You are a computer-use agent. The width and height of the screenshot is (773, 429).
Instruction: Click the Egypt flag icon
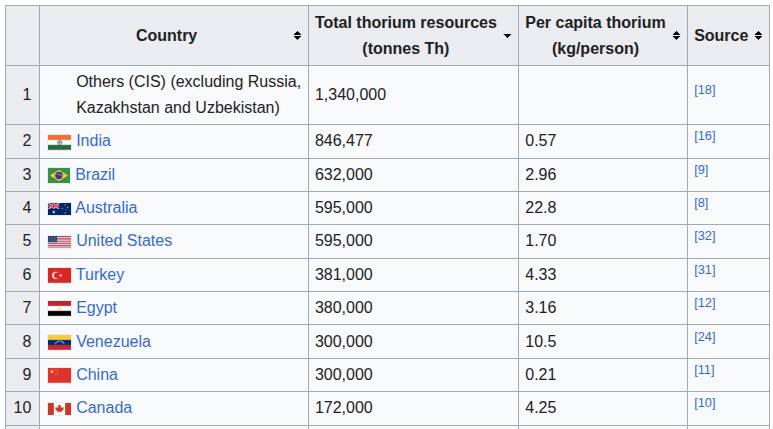click(59, 308)
